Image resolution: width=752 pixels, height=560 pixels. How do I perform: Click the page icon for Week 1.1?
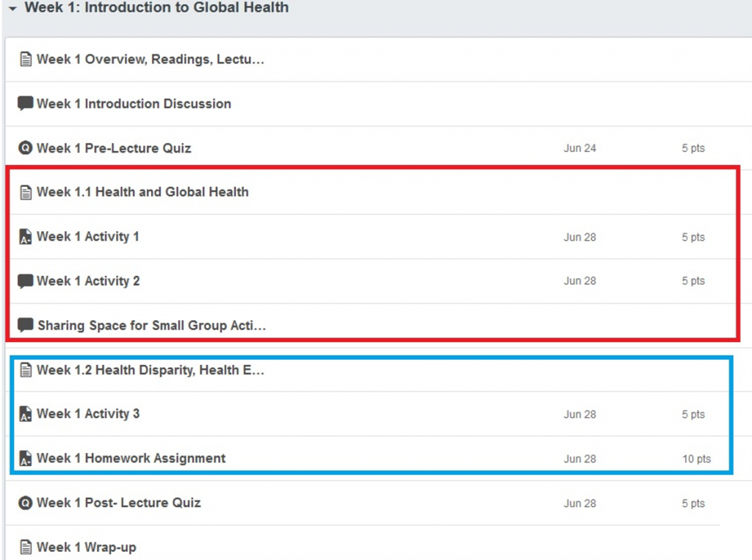[x=26, y=192]
